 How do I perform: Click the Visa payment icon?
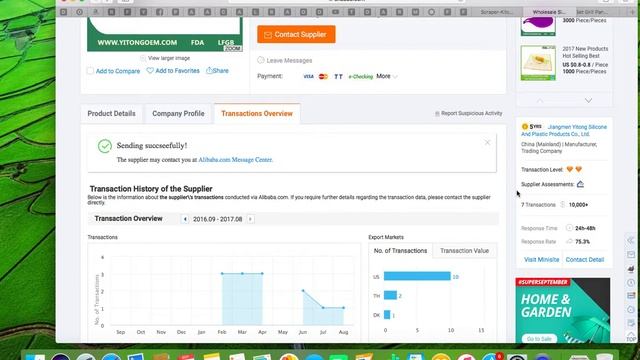click(x=308, y=76)
